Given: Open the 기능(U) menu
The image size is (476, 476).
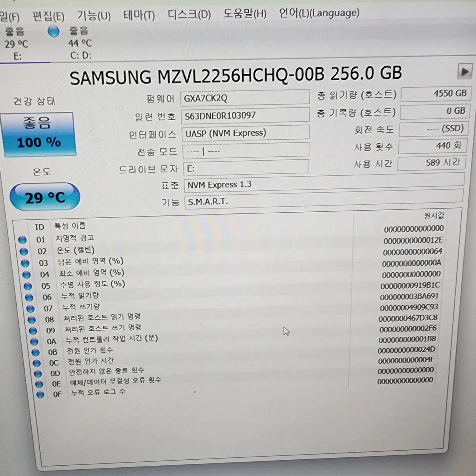Looking at the screenshot, I should pos(94,16).
